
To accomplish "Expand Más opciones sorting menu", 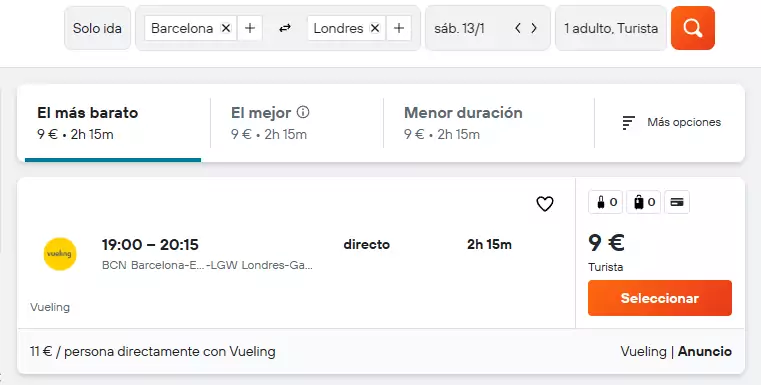I will pos(672,122).
